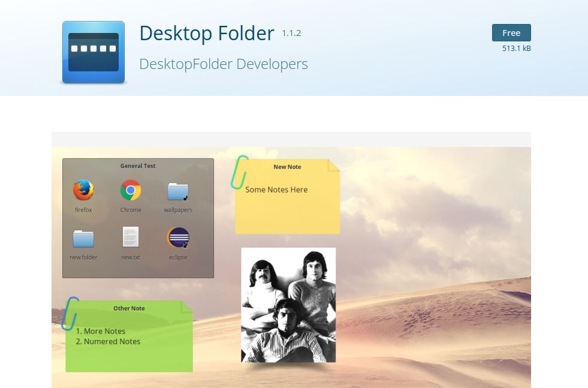This screenshot has width=588, height=388.
Task: Click the folded corner of the yellow note
Action: tap(334, 165)
